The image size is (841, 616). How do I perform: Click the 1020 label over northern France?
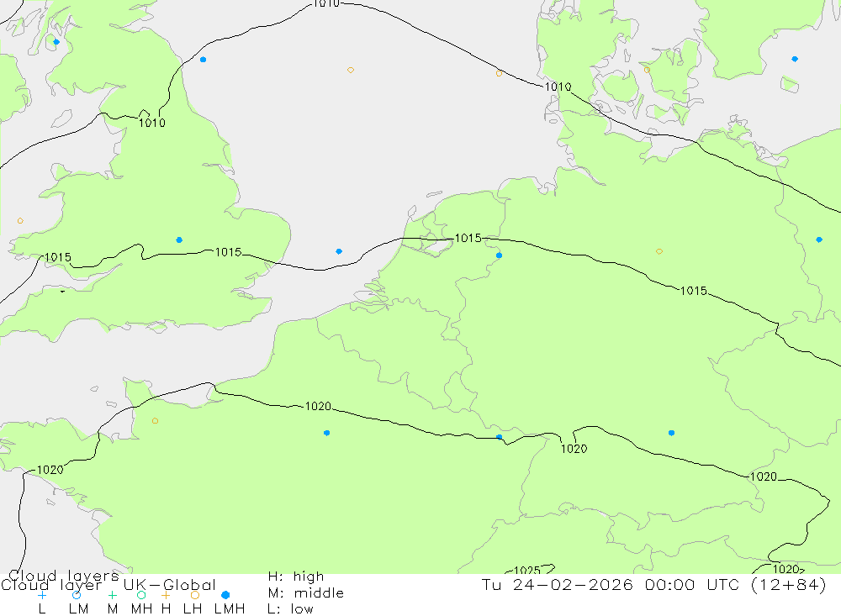[318, 407]
